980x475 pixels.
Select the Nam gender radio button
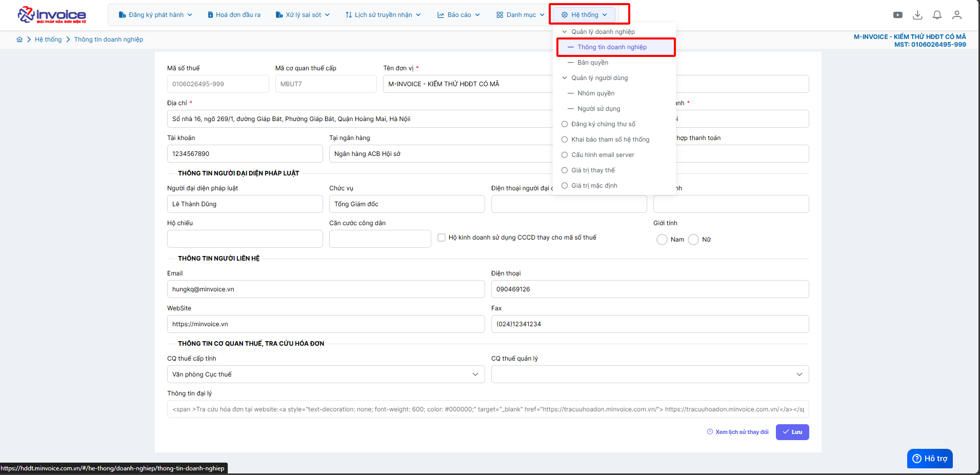coord(662,240)
